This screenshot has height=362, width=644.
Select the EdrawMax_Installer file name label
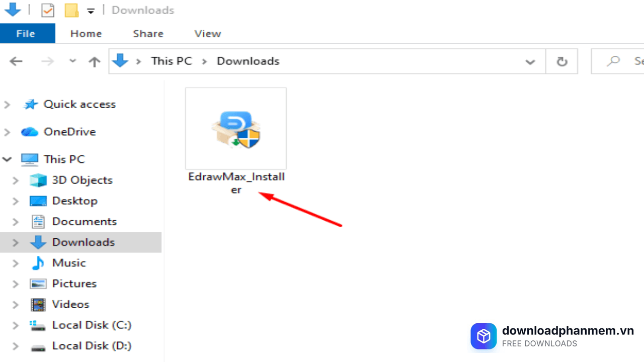pyautogui.click(x=236, y=183)
